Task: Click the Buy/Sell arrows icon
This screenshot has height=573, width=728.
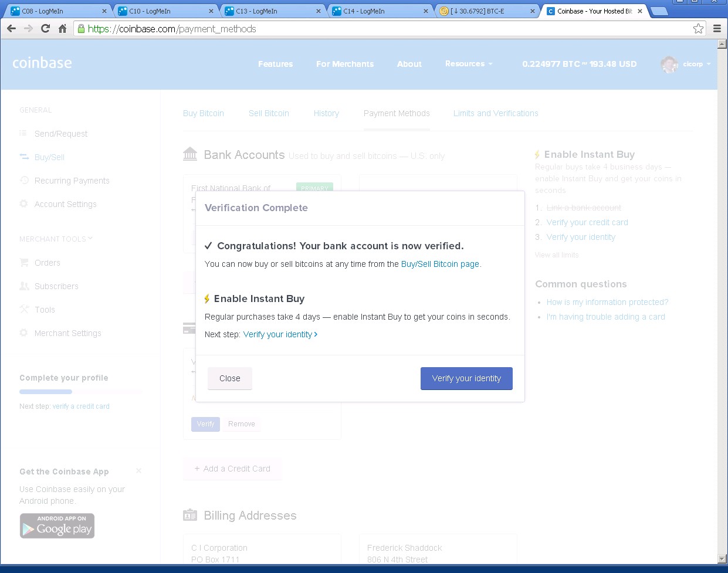Action: 24,157
